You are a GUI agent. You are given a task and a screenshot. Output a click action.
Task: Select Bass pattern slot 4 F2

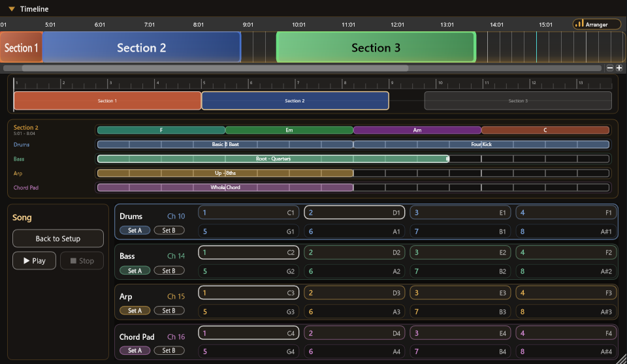[x=566, y=252]
